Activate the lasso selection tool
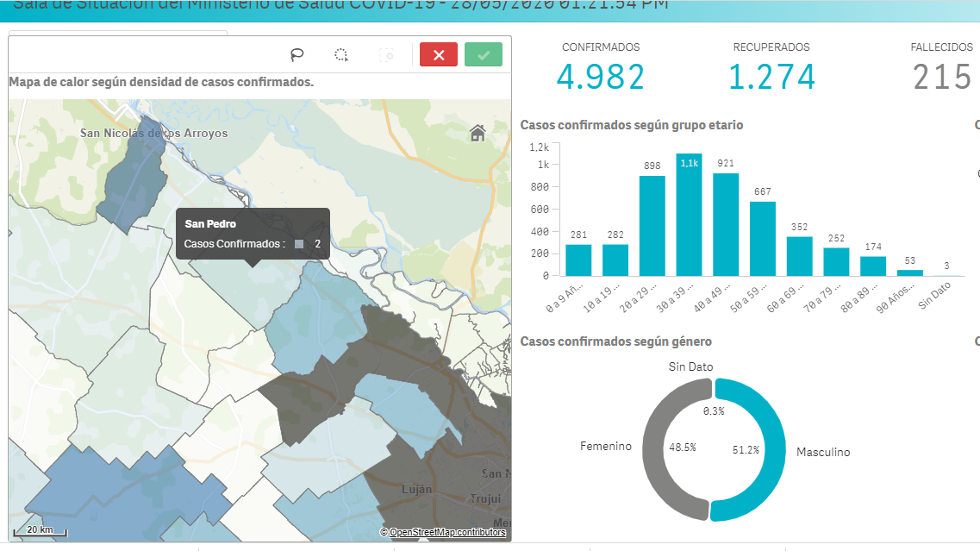Screen dimensions: 980x551 pyautogui.click(x=297, y=55)
